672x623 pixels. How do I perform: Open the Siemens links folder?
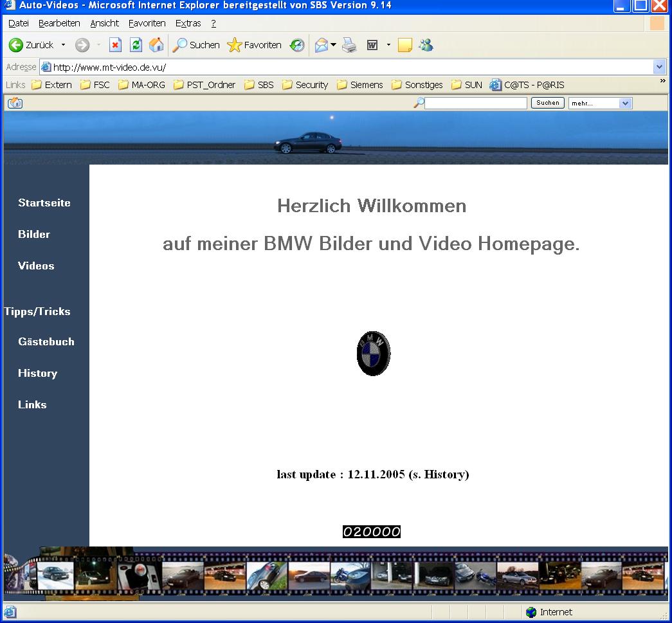click(x=359, y=85)
